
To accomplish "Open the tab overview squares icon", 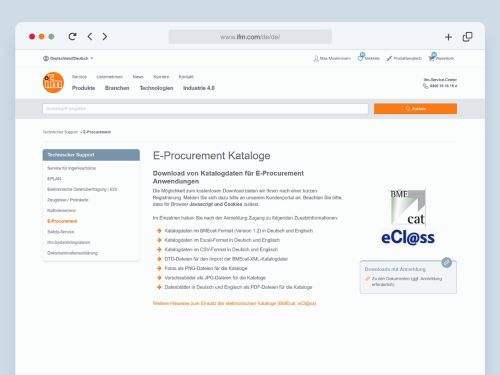I will pos(467,37).
